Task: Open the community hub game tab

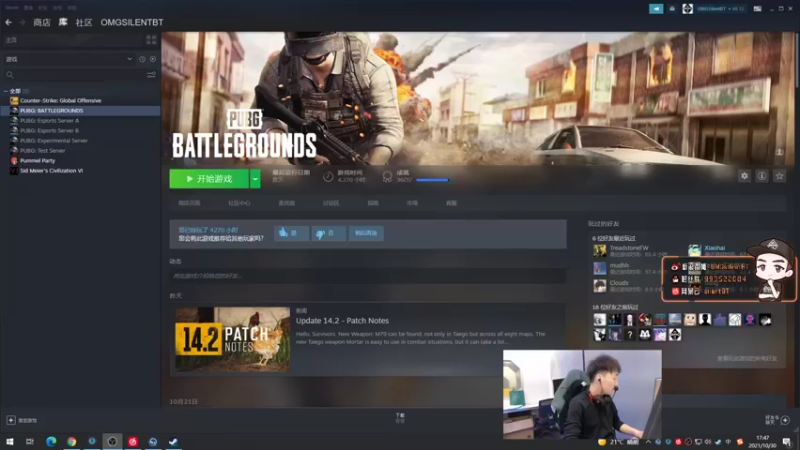Action: click(239, 203)
